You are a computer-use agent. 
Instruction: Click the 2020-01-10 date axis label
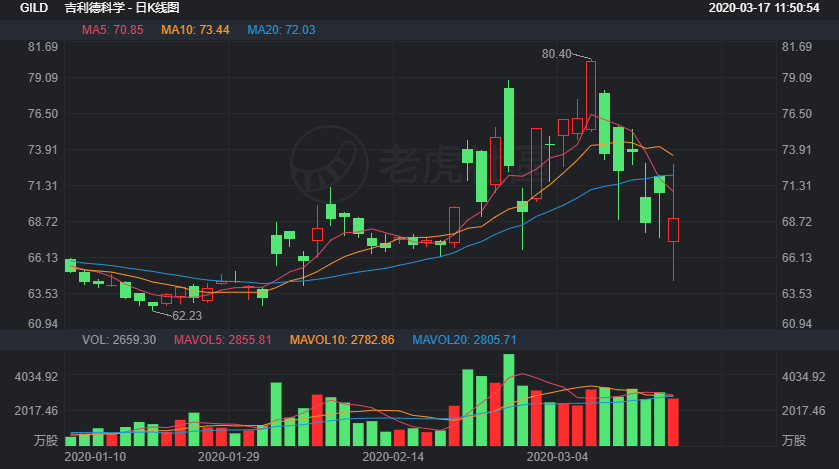(x=95, y=457)
